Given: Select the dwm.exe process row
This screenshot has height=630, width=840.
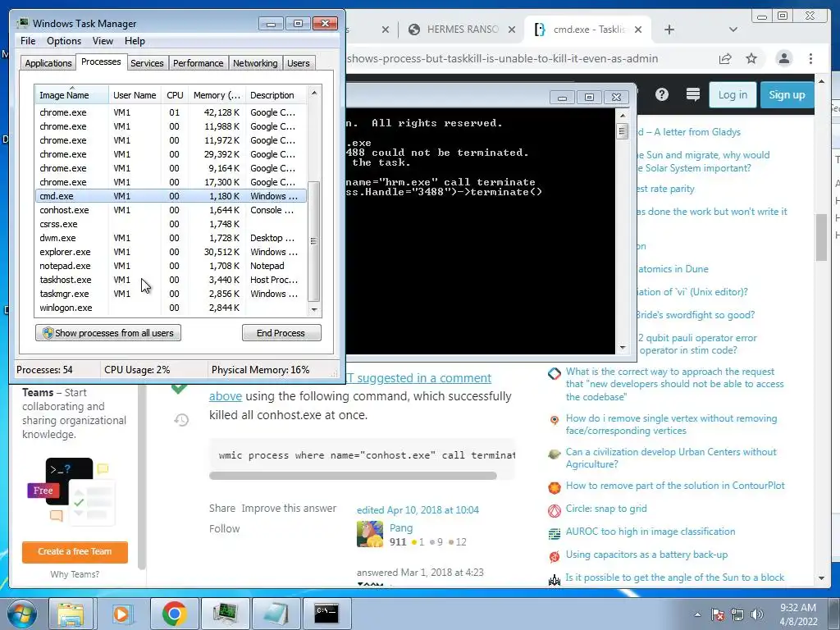Looking at the screenshot, I should [171, 238].
